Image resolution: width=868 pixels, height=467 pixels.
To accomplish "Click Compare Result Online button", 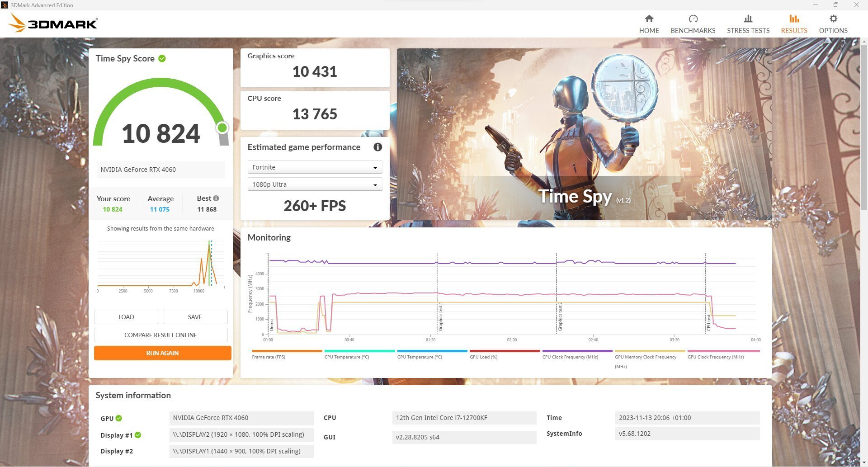I will coord(160,335).
